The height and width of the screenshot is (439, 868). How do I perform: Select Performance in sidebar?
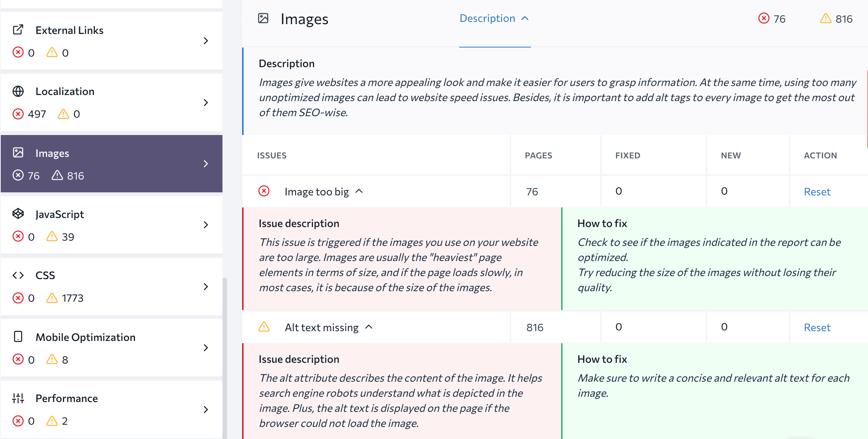pos(112,410)
